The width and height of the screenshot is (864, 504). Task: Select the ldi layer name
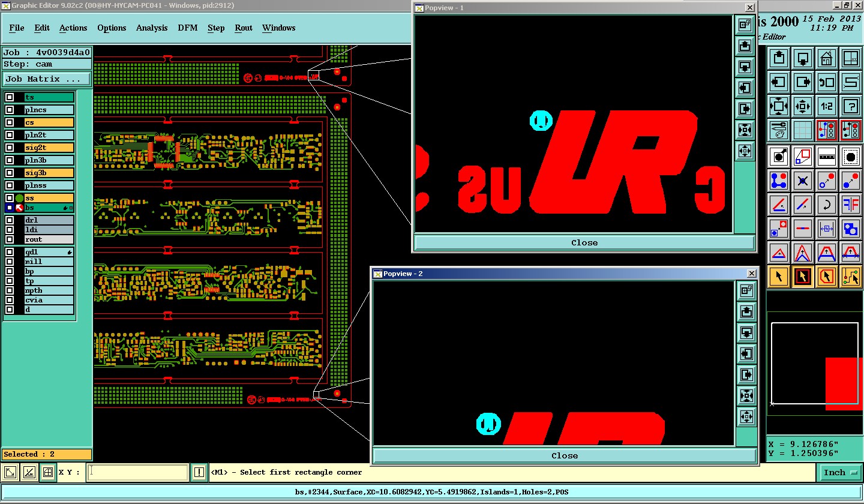pos(49,230)
